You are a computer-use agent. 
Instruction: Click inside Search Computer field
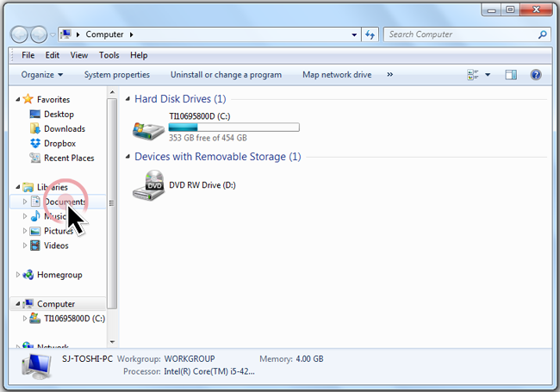(x=467, y=34)
